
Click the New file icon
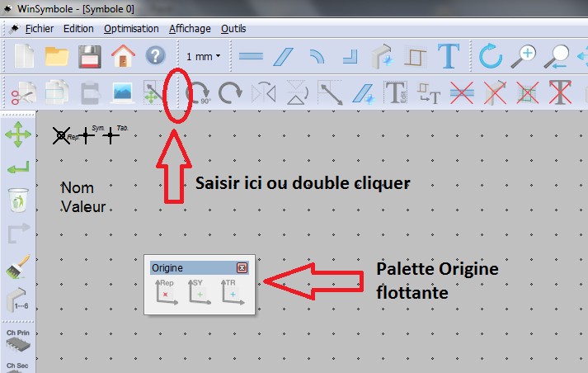coord(24,56)
